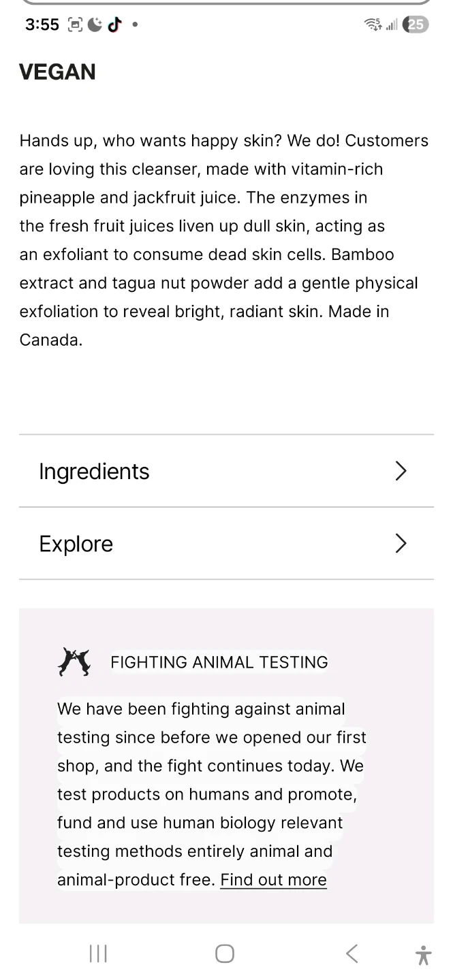
Task: Tap the cellular signal strength icon
Action: coord(392,25)
